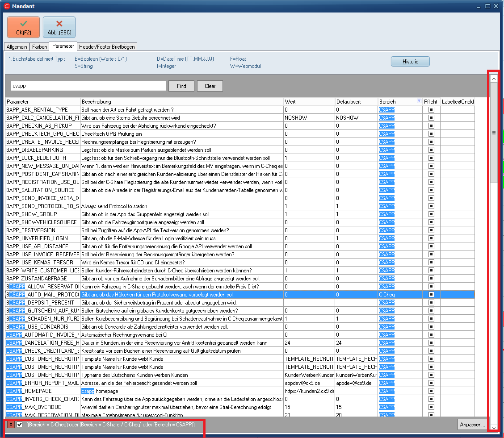Disable the active Bereich filter checkbox
The image size is (504, 438).
20,425
